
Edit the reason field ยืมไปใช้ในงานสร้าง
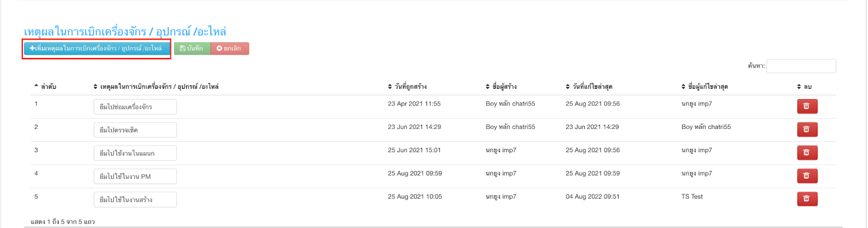[135, 200]
